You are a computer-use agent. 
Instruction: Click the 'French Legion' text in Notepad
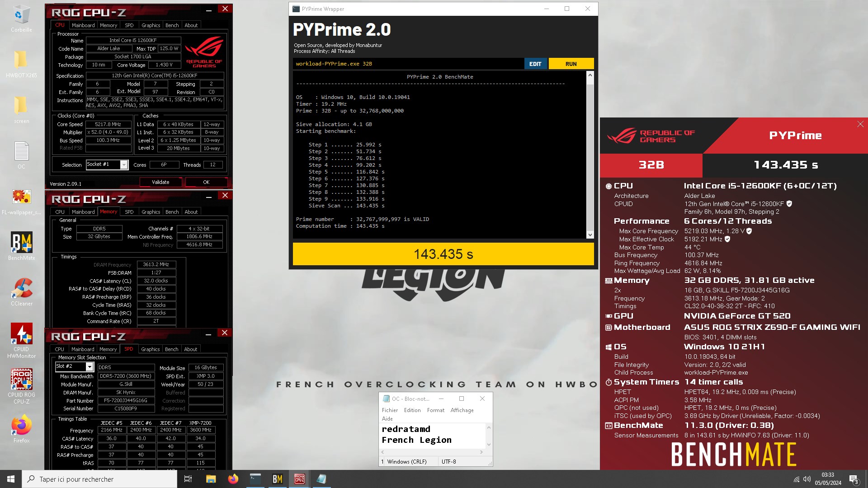(417, 440)
